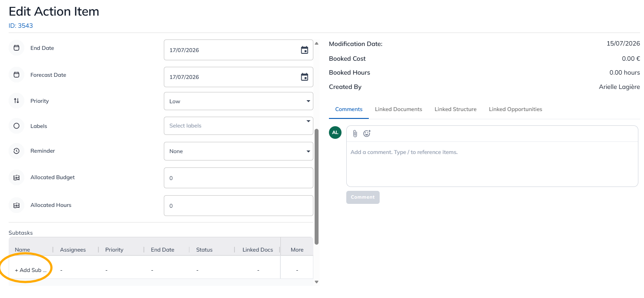Viewport: 644px width, 298px height.
Task: Click the Labels circle icon
Action: coord(16,126)
